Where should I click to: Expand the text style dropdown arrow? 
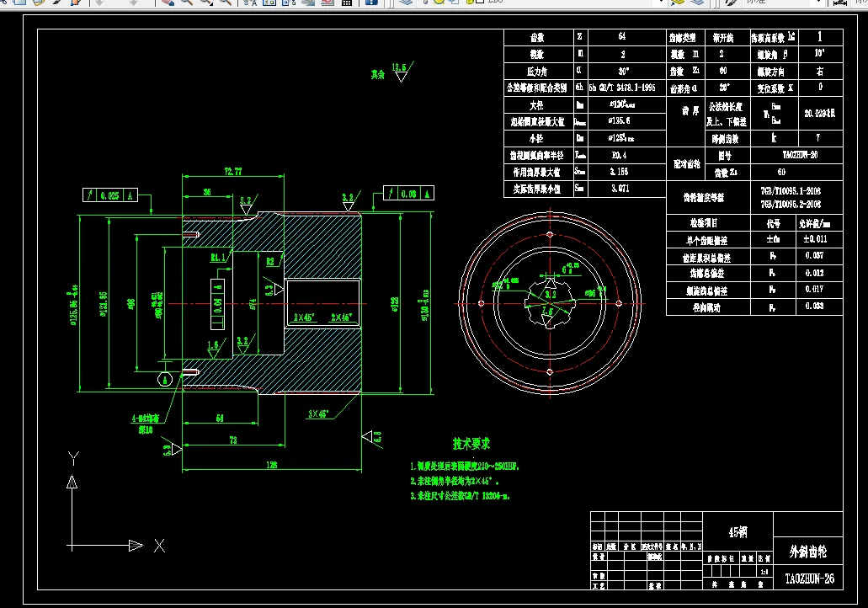[818, 3]
